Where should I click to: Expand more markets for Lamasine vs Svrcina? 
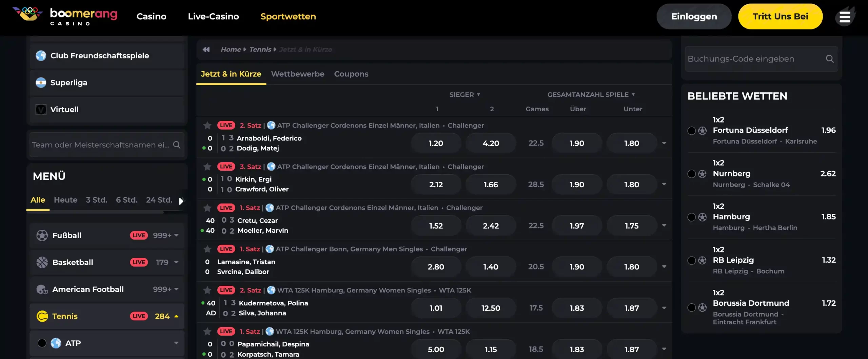pos(664,267)
